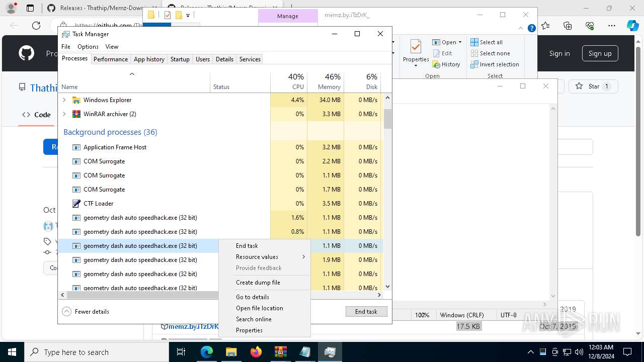This screenshot has height=362, width=644.
Task: Open Edge settings and more menu
Action: [x=612, y=26]
